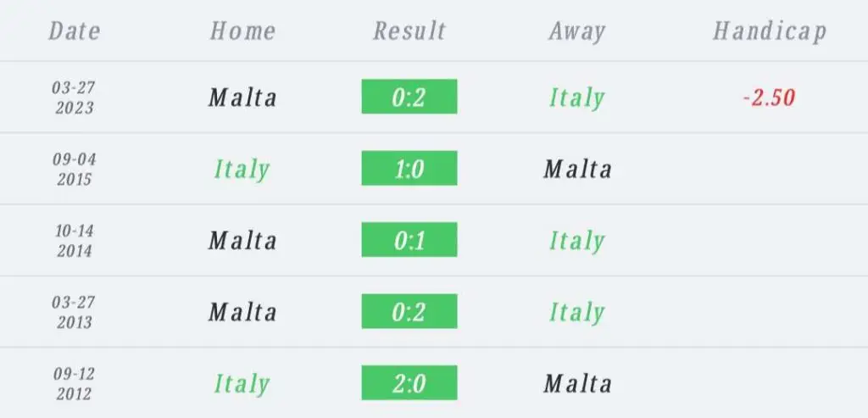This screenshot has height=418, width=868.
Task: Click Italy home team in 2015 row
Action: tap(242, 170)
